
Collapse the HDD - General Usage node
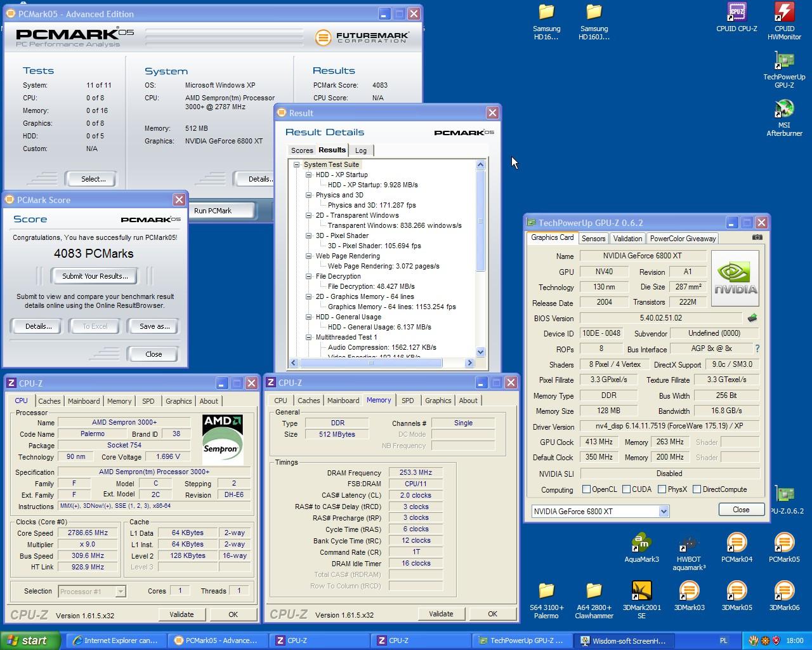308,317
